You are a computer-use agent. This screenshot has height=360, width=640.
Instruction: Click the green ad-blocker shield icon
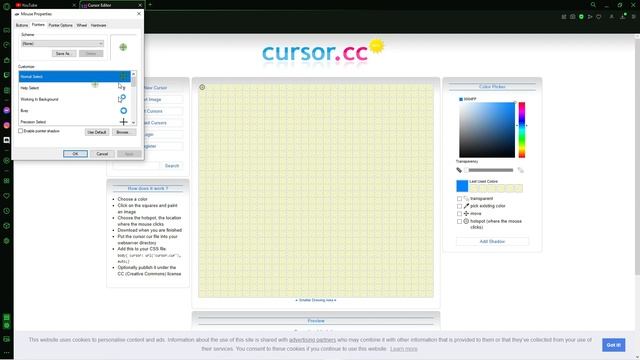pyautogui.click(x=581, y=17)
